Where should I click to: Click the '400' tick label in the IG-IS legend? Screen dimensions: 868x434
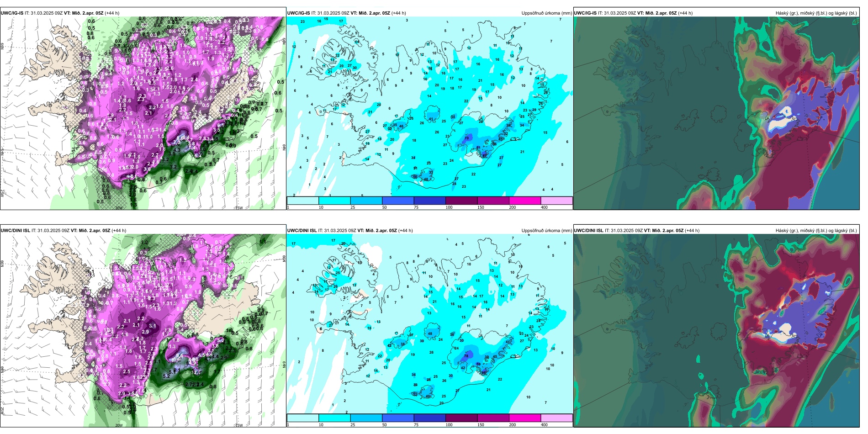[x=544, y=207]
